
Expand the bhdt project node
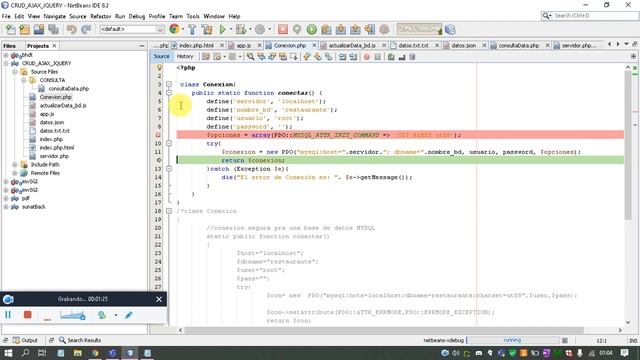[x=6, y=55]
